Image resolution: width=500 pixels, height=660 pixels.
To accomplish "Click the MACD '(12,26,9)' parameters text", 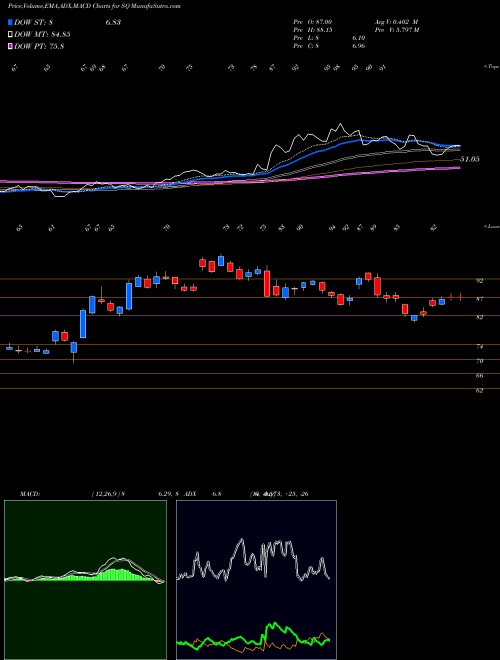I will tap(106, 494).
